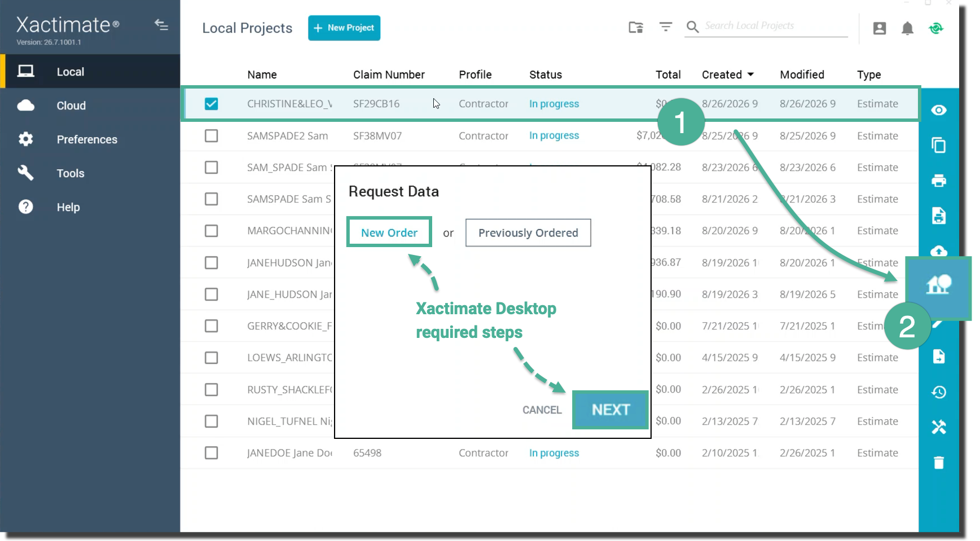Screen dimensions: 980x541
Task: Click the trash delete icon
Action: [939, 463]
